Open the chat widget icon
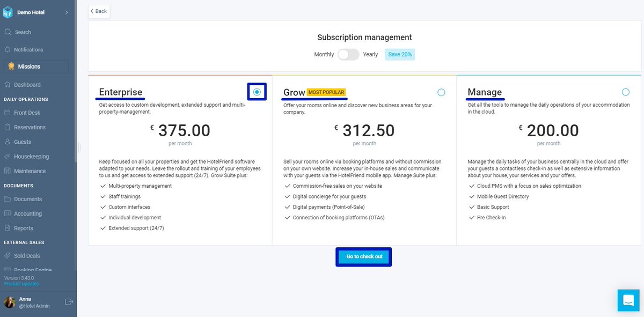The height and width of the screenshot is (317, 644). [628, 300]
